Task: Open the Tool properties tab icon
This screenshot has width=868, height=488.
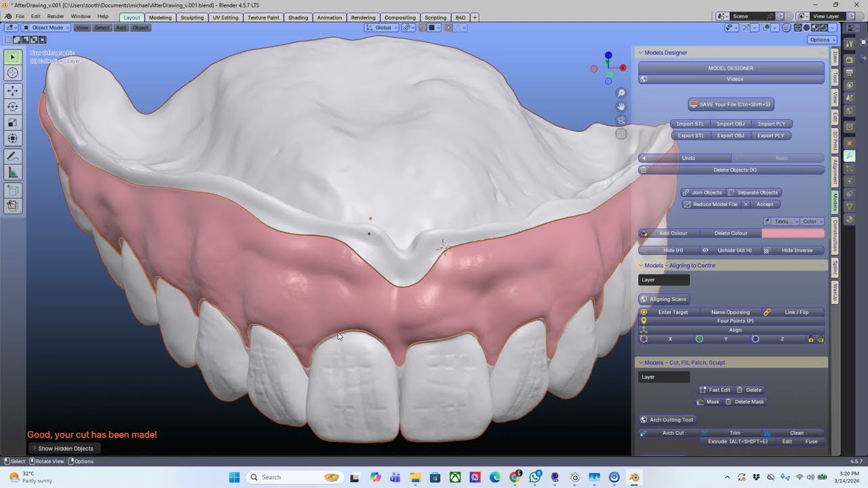Action: click(850, 43)
